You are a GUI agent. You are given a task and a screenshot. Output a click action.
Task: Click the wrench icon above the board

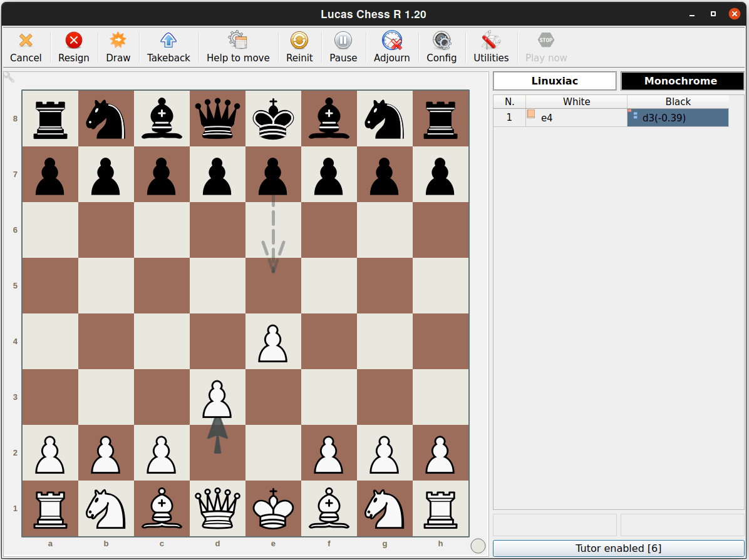9,77
